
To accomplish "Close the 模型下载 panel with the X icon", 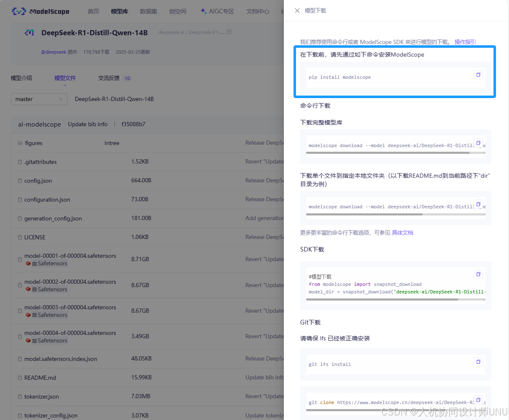I will [297, 10].
